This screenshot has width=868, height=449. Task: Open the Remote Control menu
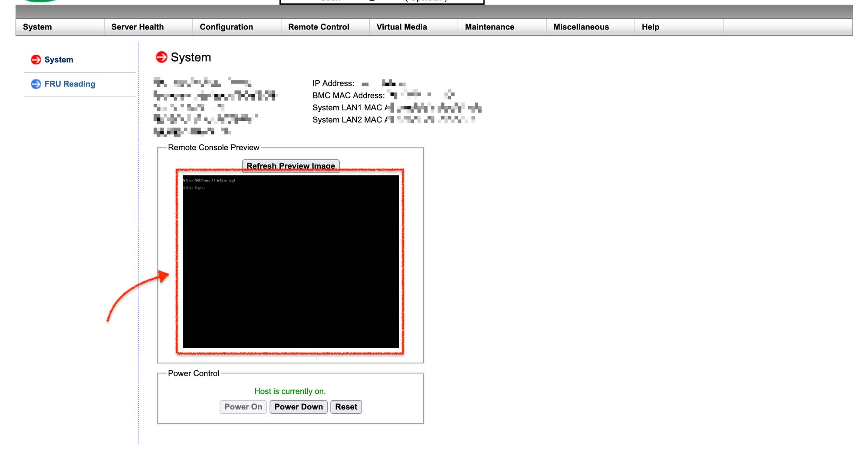(x=319, y=27)
